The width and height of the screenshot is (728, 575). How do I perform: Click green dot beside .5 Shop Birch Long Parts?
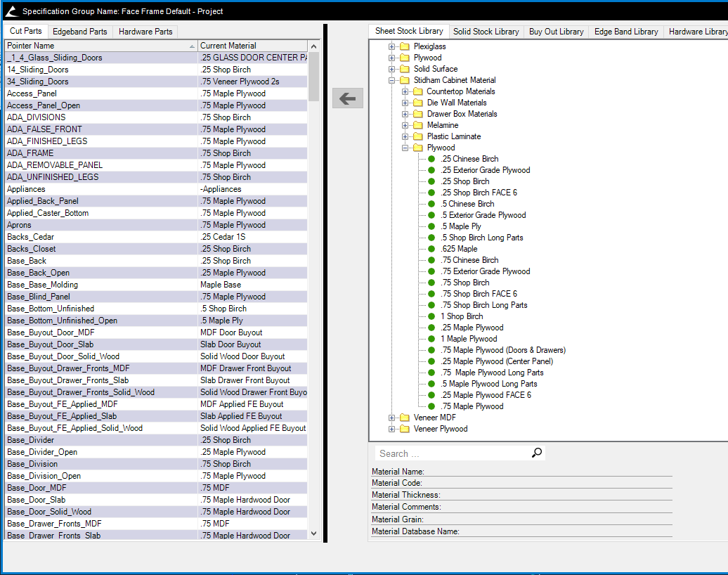point(431,238)
